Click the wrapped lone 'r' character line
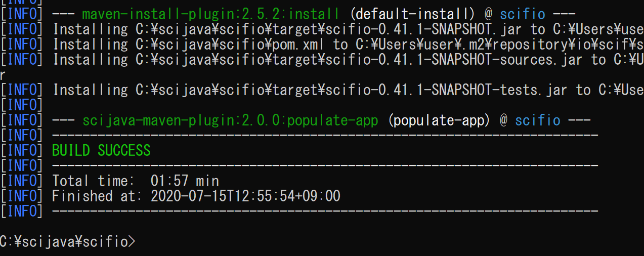This screenshot has height=256, width=644. 3,75
